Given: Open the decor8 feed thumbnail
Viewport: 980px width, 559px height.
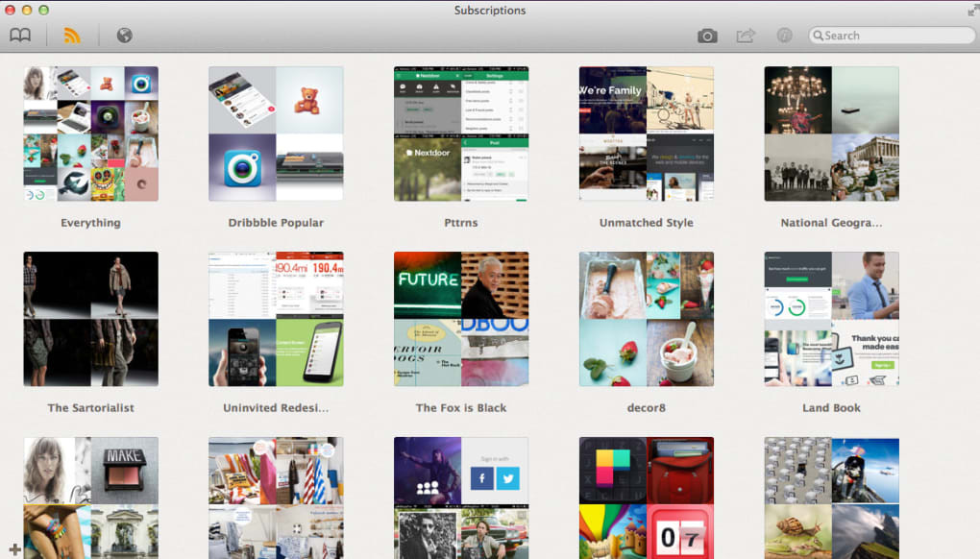Looking at the screenshot, I should [647, 319].
